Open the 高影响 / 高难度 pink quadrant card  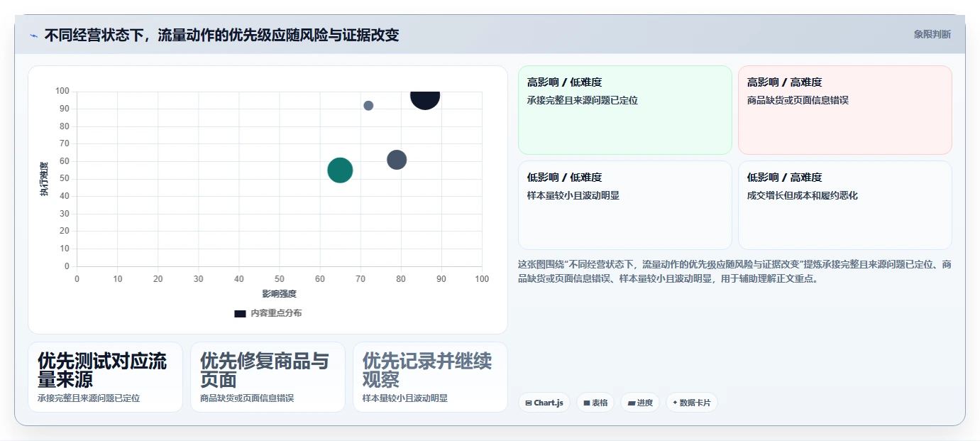coord(844,110)
